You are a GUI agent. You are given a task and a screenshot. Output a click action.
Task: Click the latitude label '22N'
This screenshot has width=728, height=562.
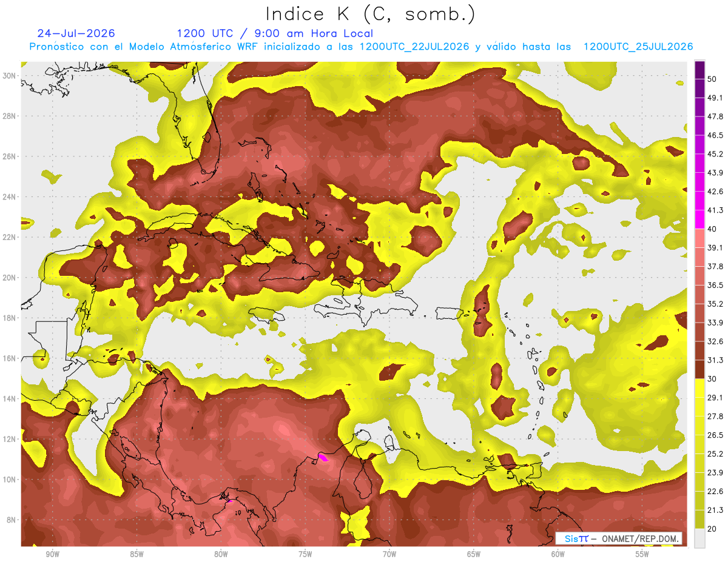[x=9, y=237]
